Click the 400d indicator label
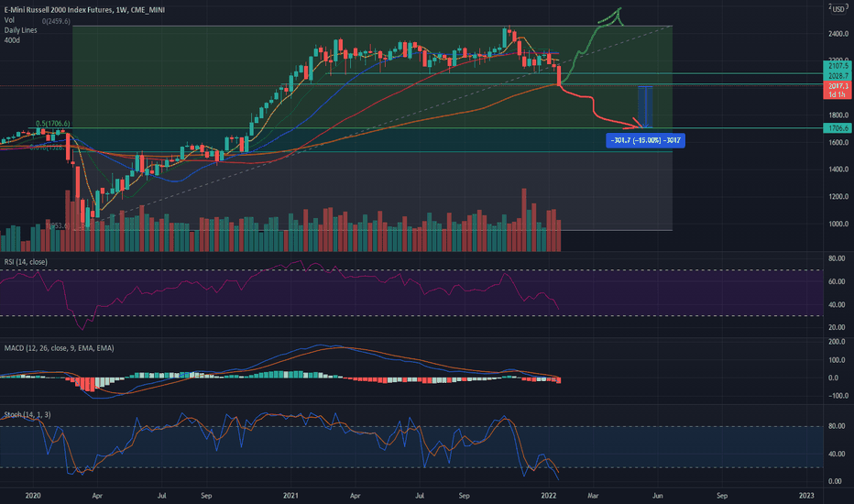 [12, 40]
